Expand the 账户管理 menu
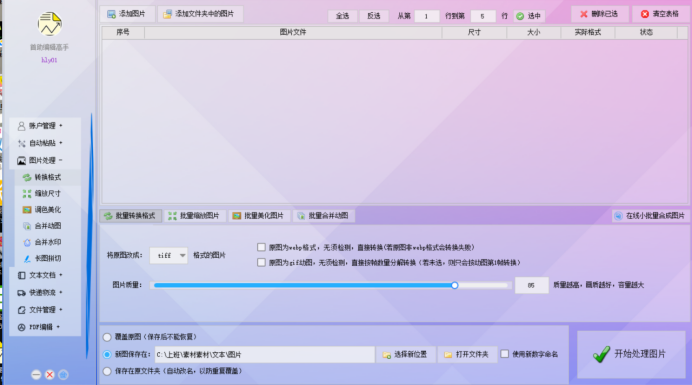This screenshot has height=385, width=692. coord(60,126)
